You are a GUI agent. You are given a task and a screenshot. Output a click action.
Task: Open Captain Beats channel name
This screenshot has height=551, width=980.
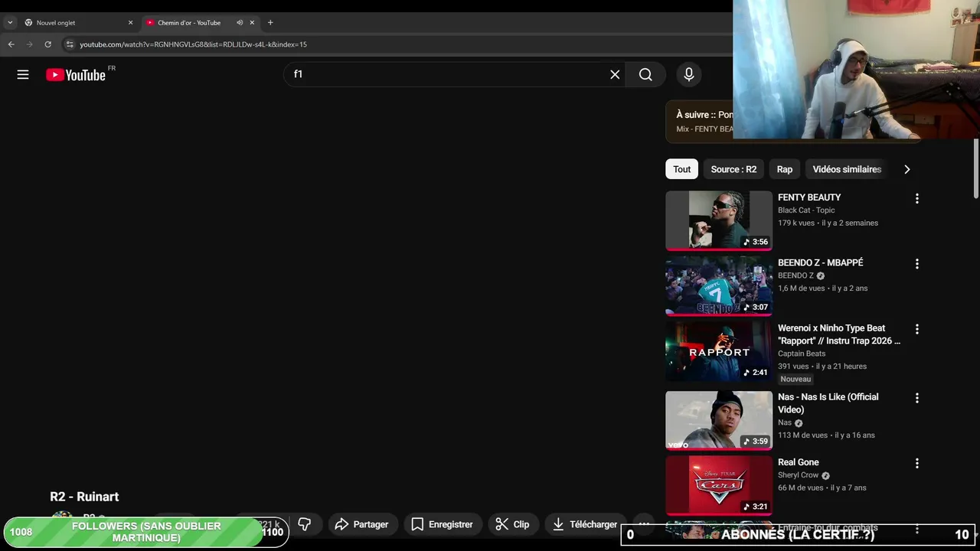802,354
